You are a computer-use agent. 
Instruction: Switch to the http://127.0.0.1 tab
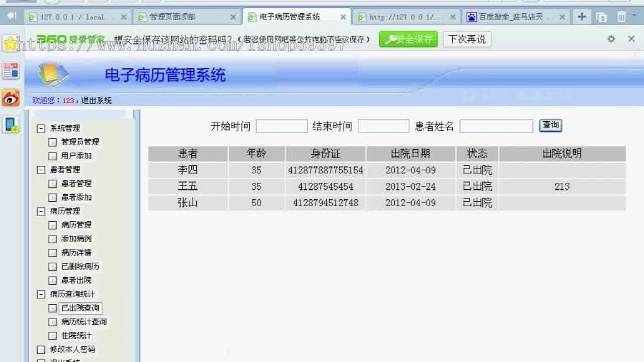[x=406, y=17]
